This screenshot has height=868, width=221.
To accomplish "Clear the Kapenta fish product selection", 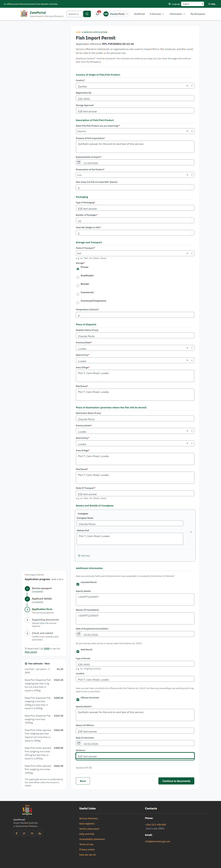I will tap(187, 131).
